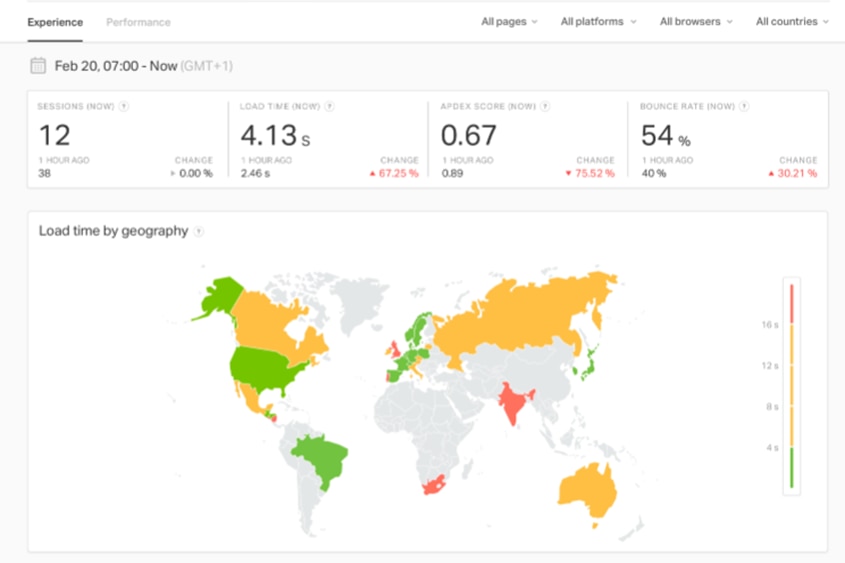Show help for Bounce Rate (Now)
845x563 pixels.
pyautogui.click(x=744, y=106)
